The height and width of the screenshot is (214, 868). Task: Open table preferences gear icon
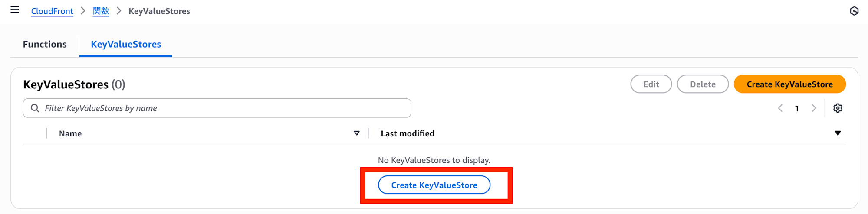(838, 108)
